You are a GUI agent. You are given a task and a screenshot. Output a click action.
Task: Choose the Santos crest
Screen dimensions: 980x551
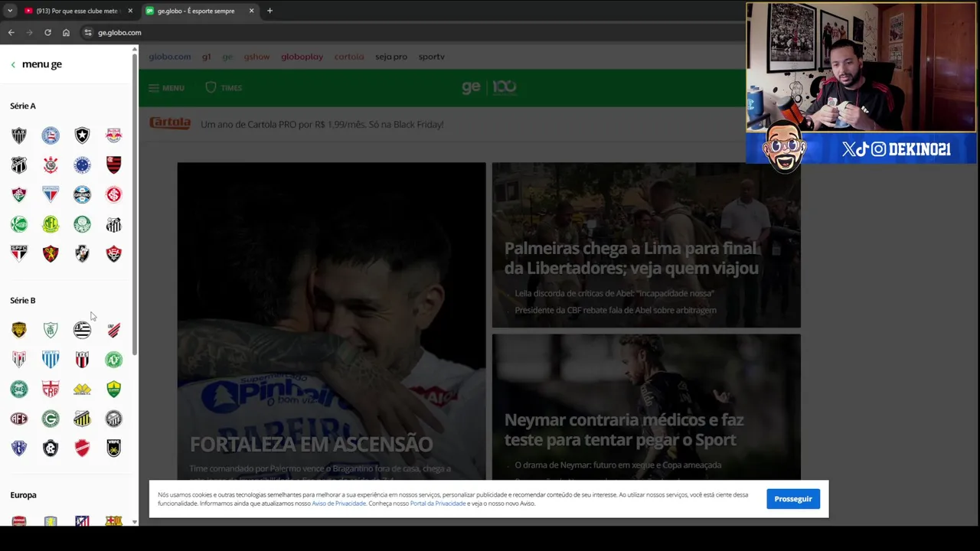click(113, 224)
